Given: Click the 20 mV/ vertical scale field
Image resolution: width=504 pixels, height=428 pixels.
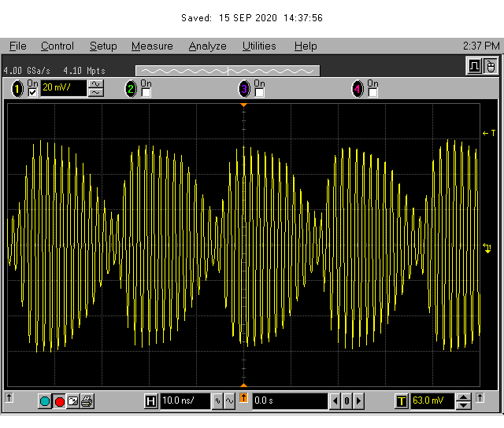Looking at the screenshot, I should pyautogui.click(x=62, y=88).
